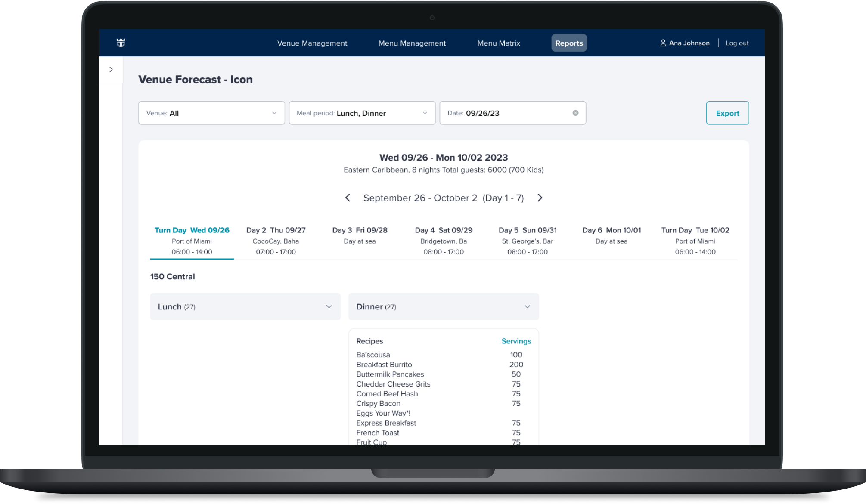Click the Log out link
Image resolution: width=866 pixels, height=504 pixels.
(x=737, y=43)
